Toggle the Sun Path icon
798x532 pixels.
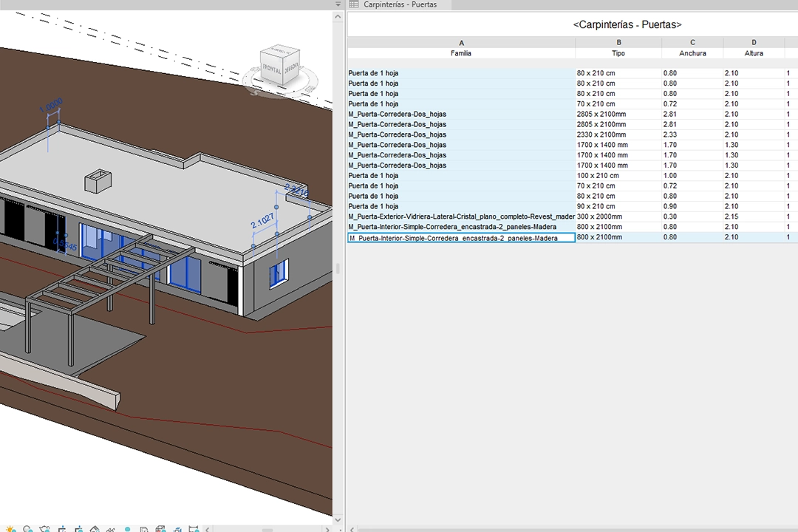click(x=10, y=530)
